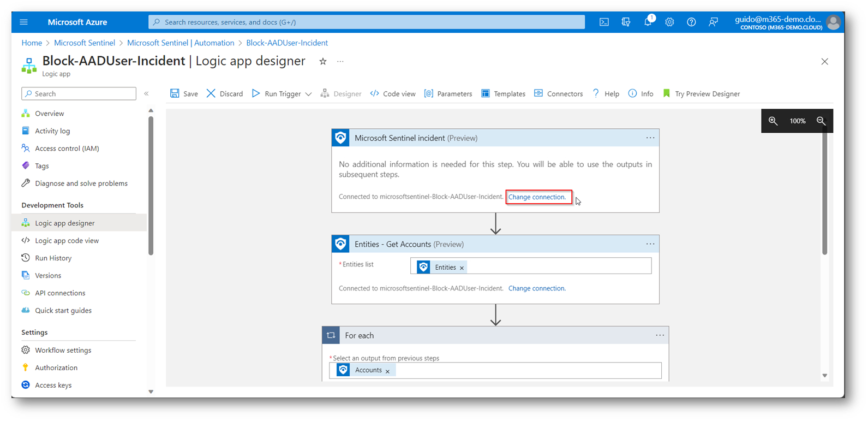Viewport: 868px width, 421px height.
Task: Open the Azure portal hamburger menu
Action: point(23,22)
